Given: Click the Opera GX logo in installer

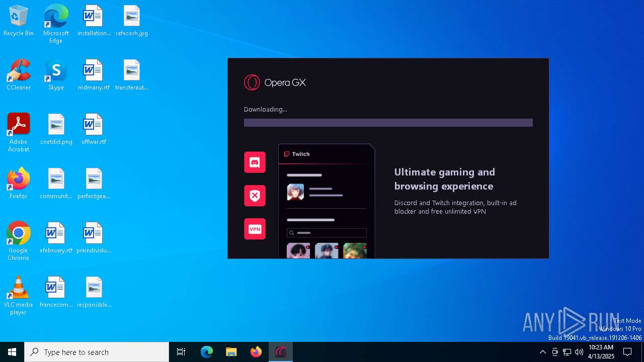Looking at the screenshot, I should (x=275, y=82).
